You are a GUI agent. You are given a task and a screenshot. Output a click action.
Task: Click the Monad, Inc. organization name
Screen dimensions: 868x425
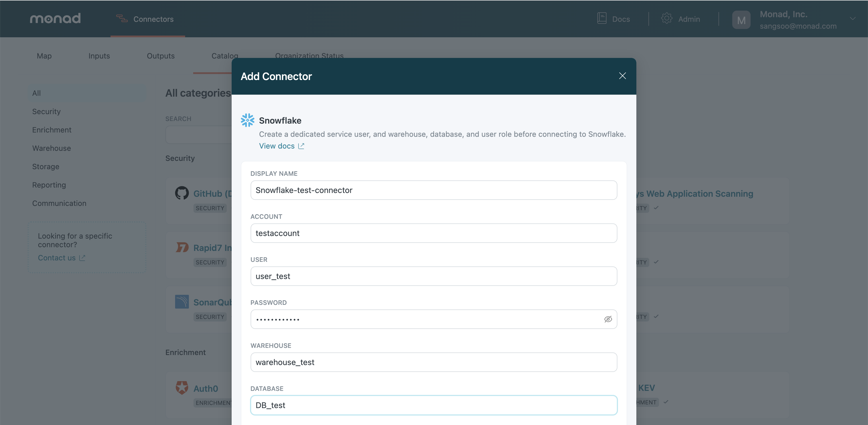tap(783, 14)
